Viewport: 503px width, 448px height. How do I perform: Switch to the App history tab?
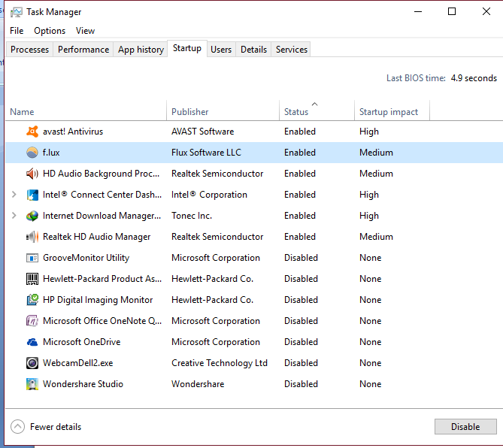[x=141, y=50]
